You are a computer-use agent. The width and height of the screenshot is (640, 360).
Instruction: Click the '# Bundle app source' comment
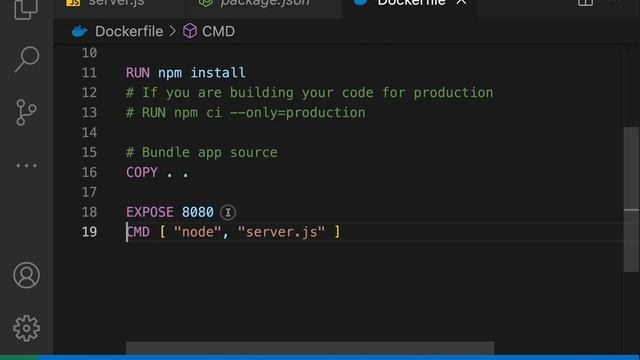pos(202,153)
